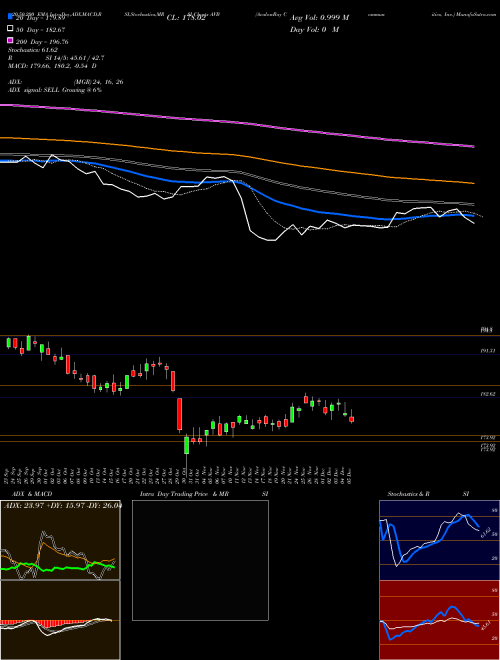Click the red RSI chart panel
500x660 pixels.
point(440,620)
